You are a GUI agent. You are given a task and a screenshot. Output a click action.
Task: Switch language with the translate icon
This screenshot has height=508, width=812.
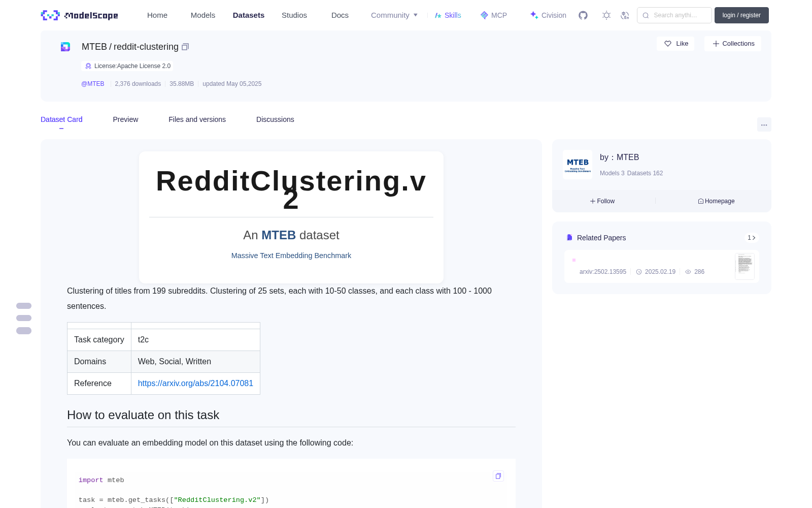click(x=625, y=15)
